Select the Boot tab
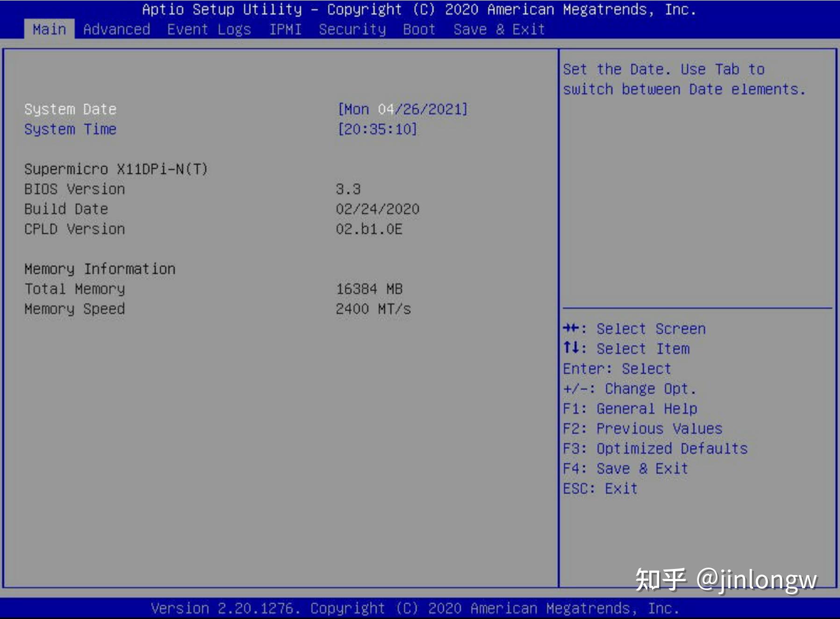The width and height of the screenshot is (840, 619). 419,29
